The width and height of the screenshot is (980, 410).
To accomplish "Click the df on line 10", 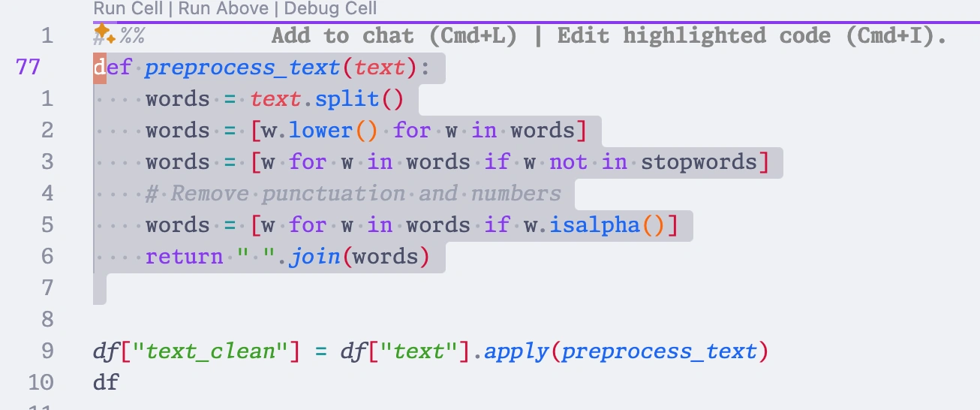I will point(106,383).
